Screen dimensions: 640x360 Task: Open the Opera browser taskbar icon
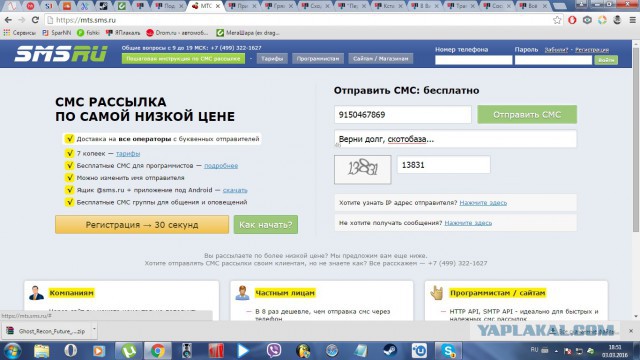tap(70, 351)
